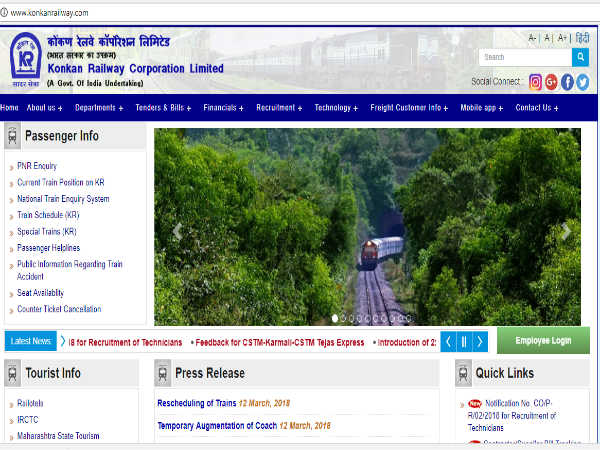Screen dimensions: 600x450
Task: Increase font size with A+ control
Action: (x=562, y=38)
